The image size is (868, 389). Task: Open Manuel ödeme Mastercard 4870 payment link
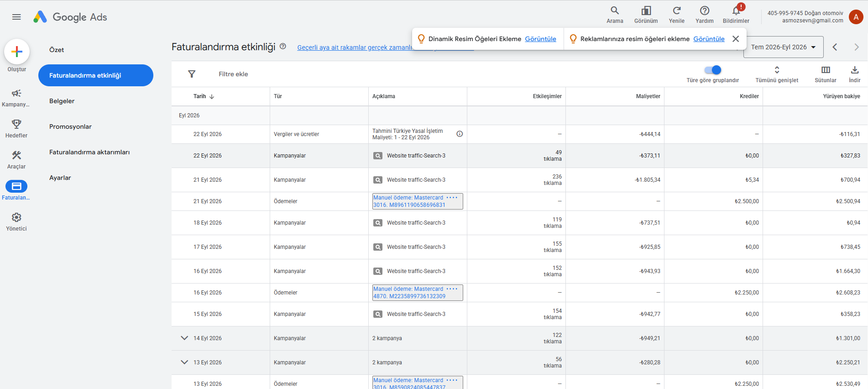(418, 293)
